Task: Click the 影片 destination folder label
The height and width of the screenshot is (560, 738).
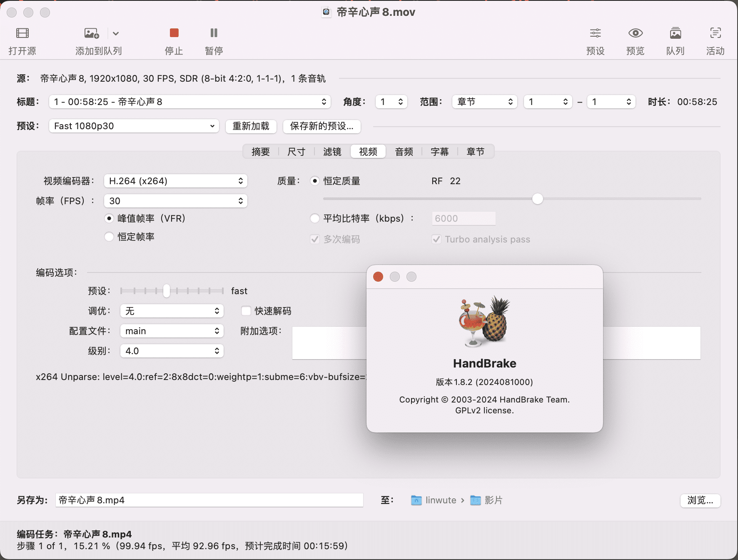Action: tap(494, 500)
